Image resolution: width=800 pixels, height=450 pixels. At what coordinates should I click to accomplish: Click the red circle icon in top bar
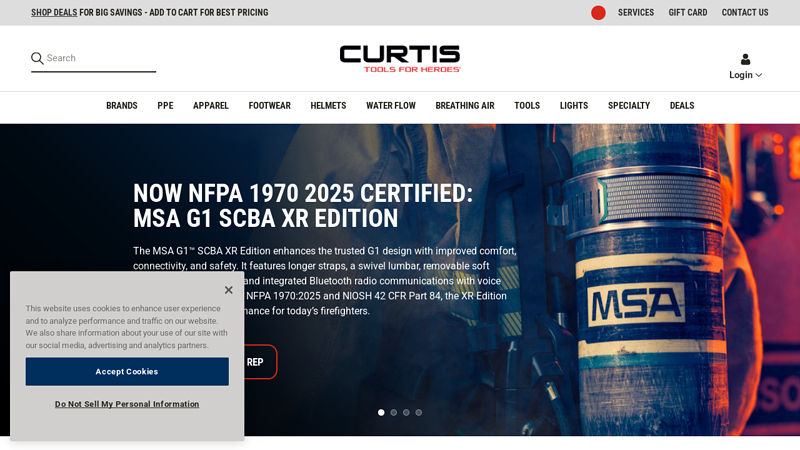click(598, 13)
